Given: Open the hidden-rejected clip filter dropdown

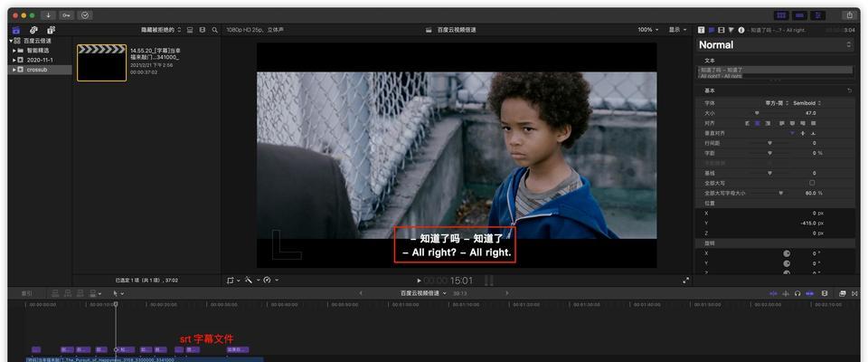Looking at the screenshot, I should pyautogui.click(x=161, y=30).
